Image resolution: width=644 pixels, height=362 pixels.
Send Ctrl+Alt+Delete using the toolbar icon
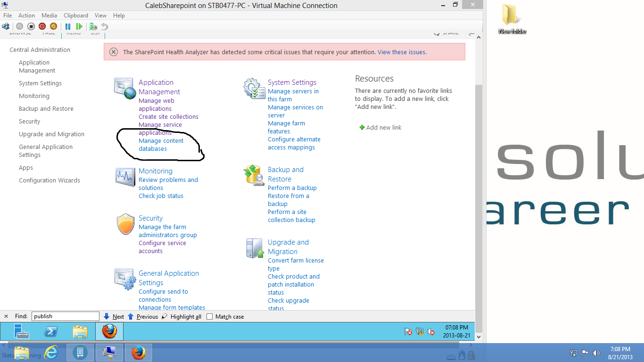[6, 26]
